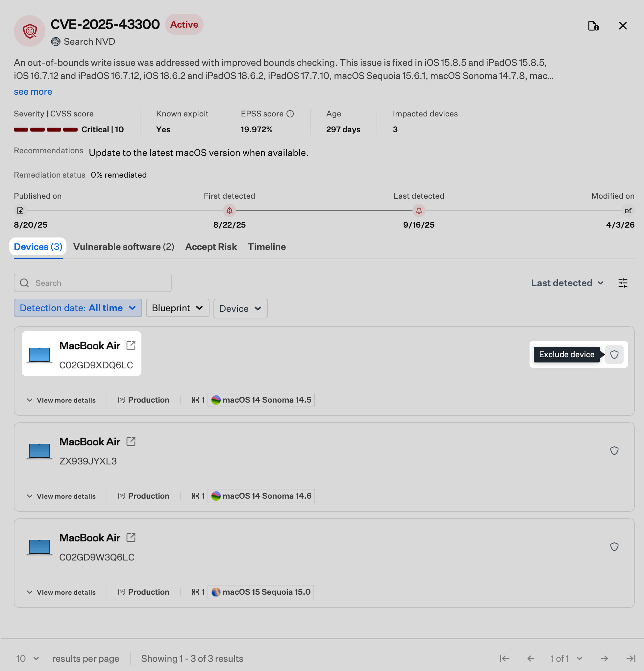Image resolution: width=644 pixels, height=671 pixels.
Task: Click Production blueprint of C02GD9XDQ6LC
Action: 144,400
